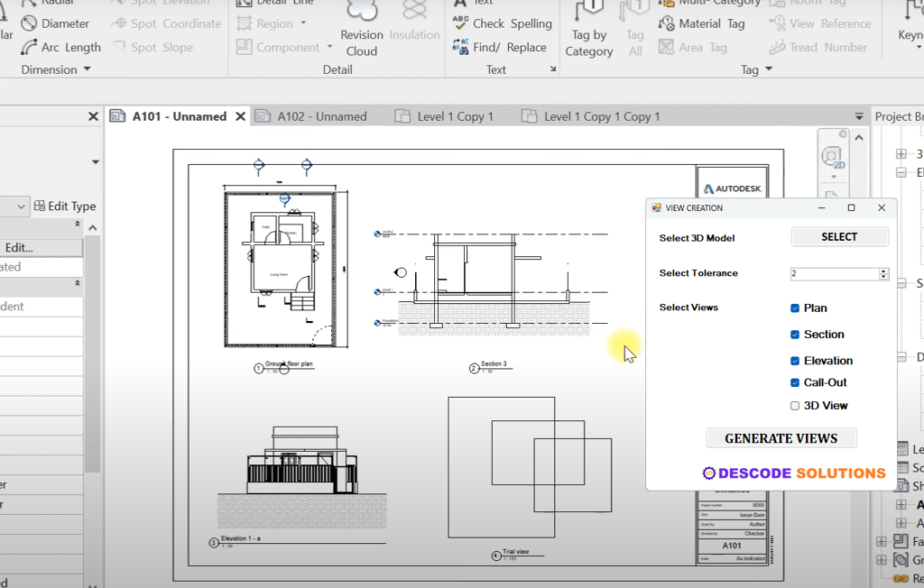Image resolution: width=924 pixels, height=588 pixels.
Task: Toggle the Section checkbox
Action: point(794,335)
